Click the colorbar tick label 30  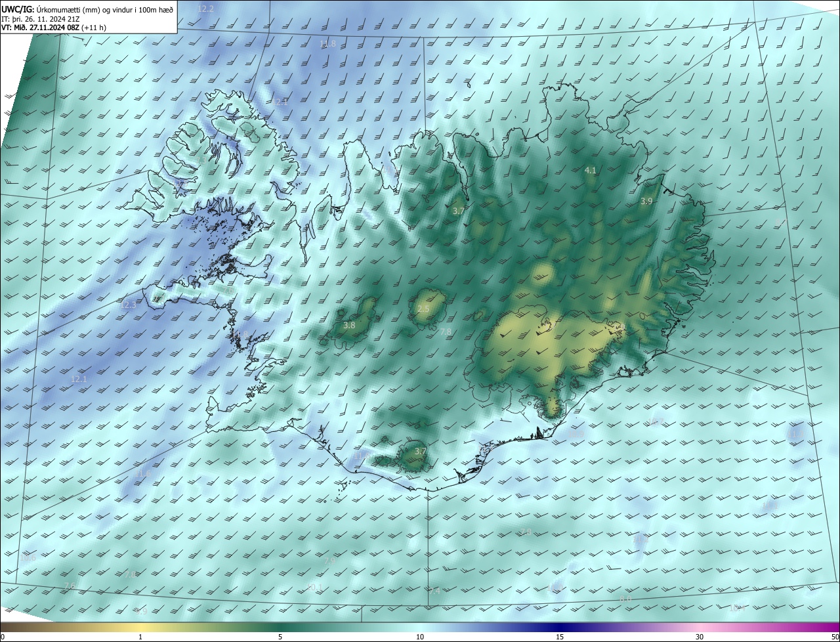click(x=700, y=637)
